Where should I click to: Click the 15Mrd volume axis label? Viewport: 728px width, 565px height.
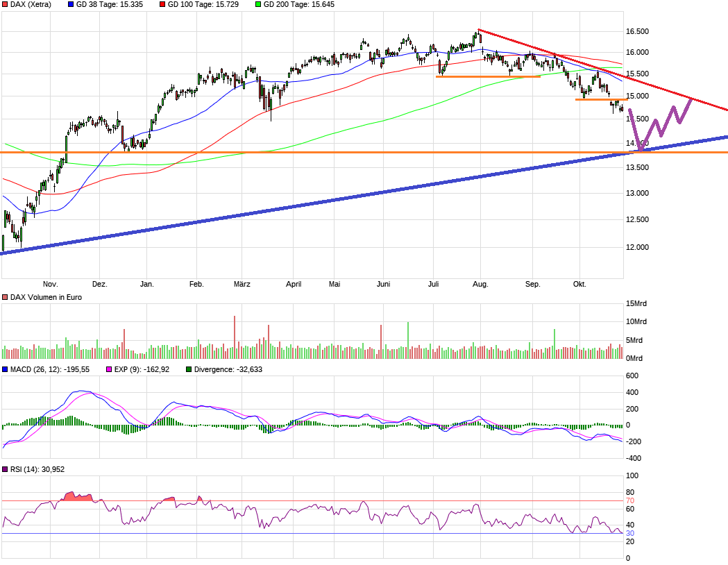point(636,303)
